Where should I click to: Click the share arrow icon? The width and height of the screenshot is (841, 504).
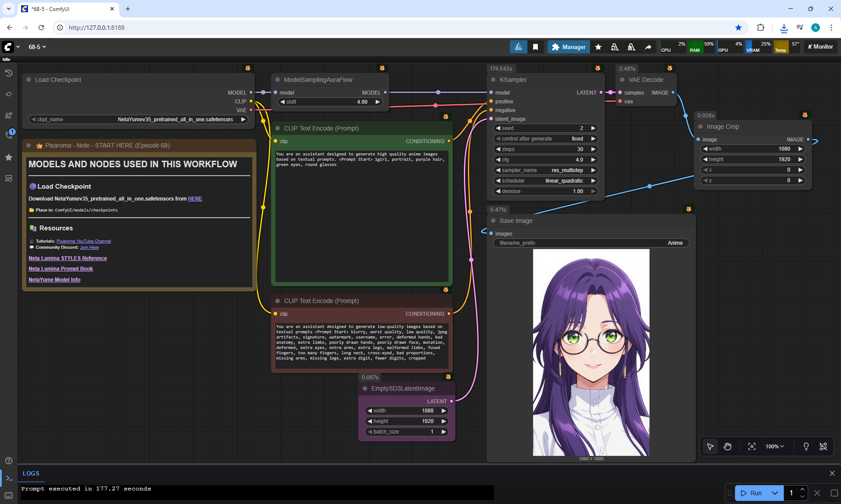click(x=648, y=47)
